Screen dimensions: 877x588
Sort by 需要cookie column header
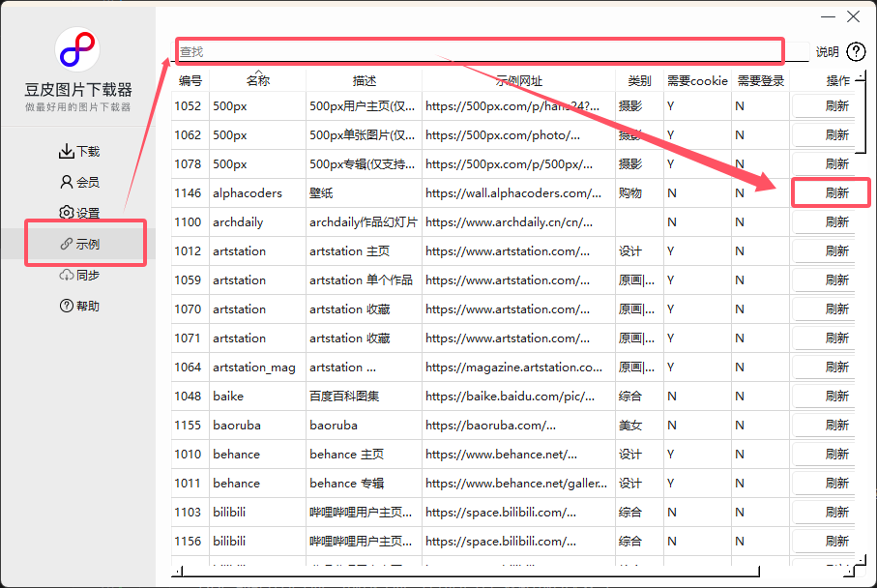pos(697,81)
